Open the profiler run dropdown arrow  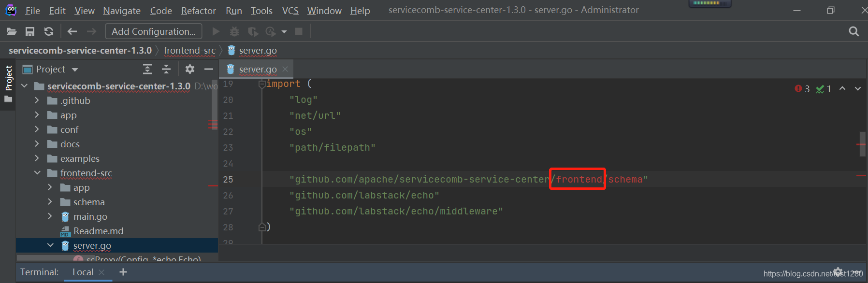pyautogui.click(x=284, y=32)
